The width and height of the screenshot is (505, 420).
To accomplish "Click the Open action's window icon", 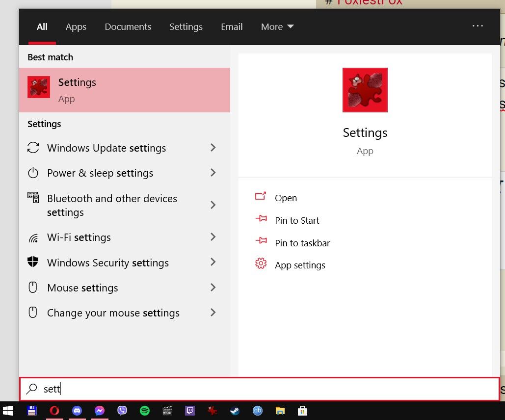I will pos(261,196).
